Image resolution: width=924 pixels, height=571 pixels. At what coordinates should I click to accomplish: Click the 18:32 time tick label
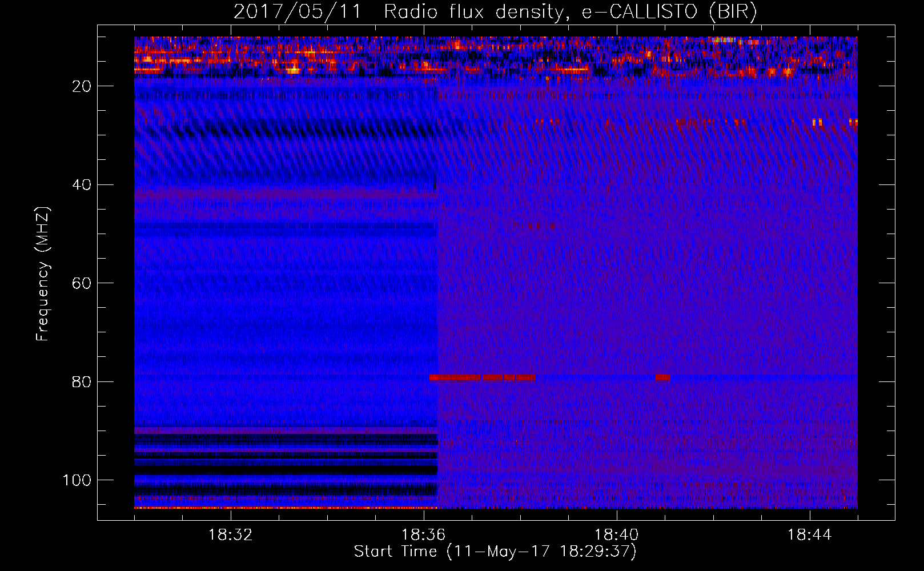point(231,535)
